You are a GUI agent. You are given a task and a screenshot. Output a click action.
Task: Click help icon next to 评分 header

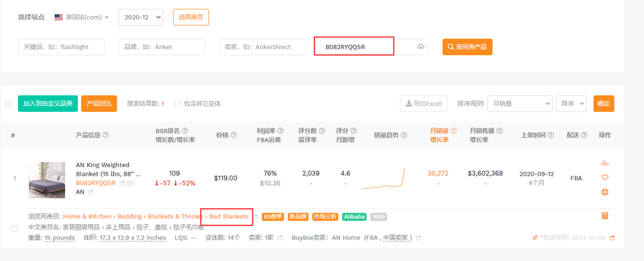point(354,131)
